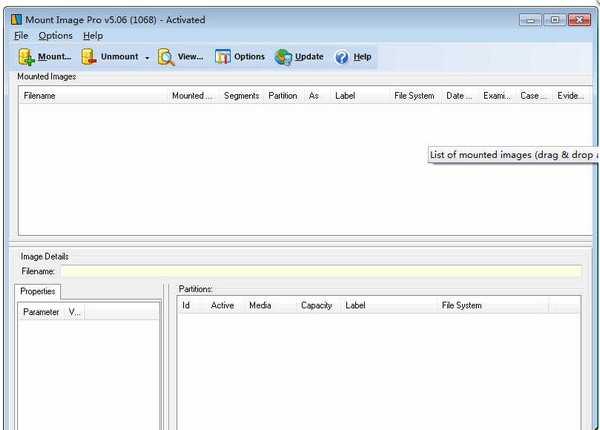Click the Help question mark icon
The height and width of the screenshot is (430, 600).
pos(341,57)
